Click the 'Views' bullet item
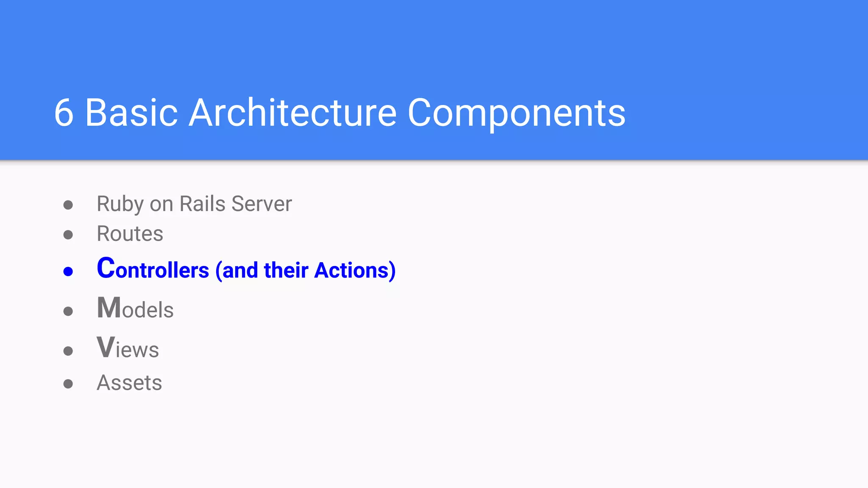 pyautogui.click(x=128, y=347)
